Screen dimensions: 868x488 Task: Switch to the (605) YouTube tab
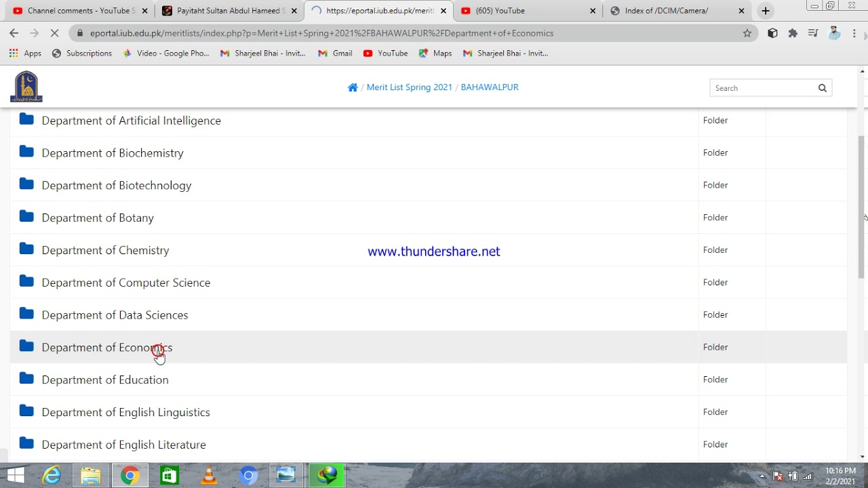coord(529,11)
